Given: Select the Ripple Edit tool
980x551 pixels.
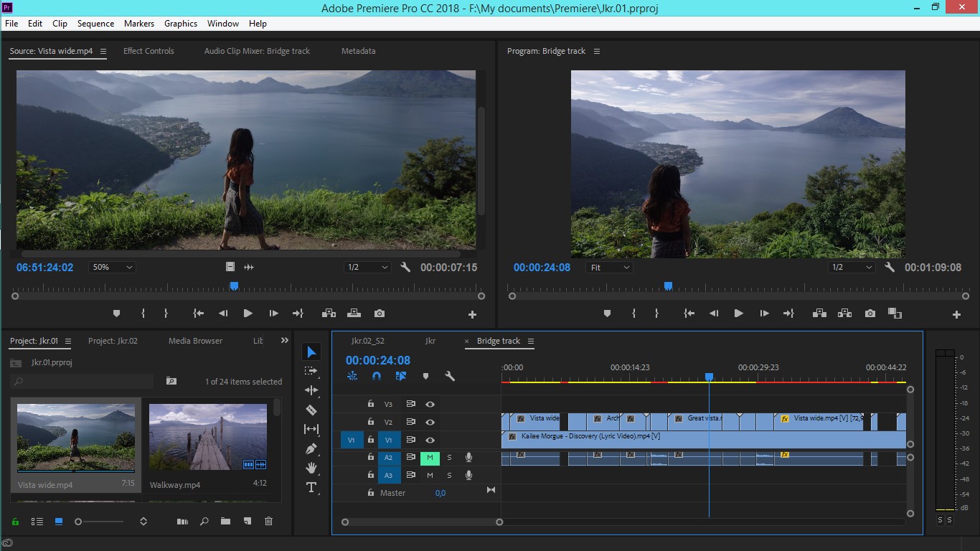Looking at the screenshot, I should click(x=311, y=390).
